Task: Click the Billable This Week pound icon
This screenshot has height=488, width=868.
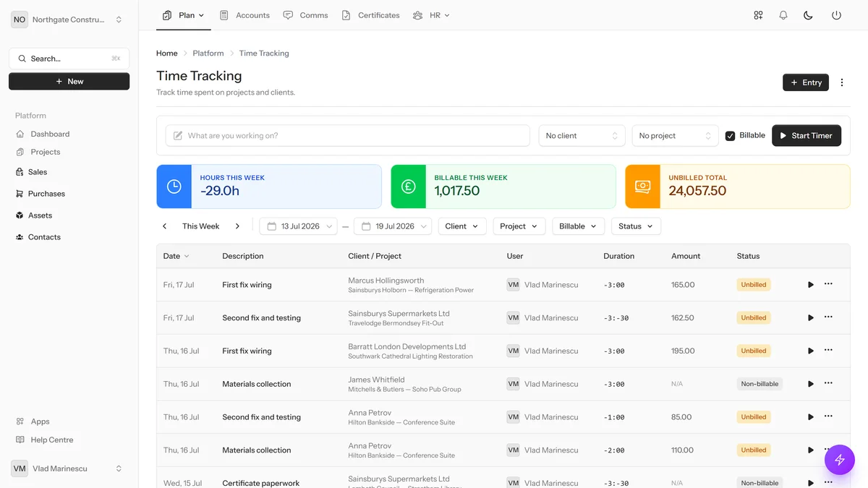Action: click(x=409, y=187)
